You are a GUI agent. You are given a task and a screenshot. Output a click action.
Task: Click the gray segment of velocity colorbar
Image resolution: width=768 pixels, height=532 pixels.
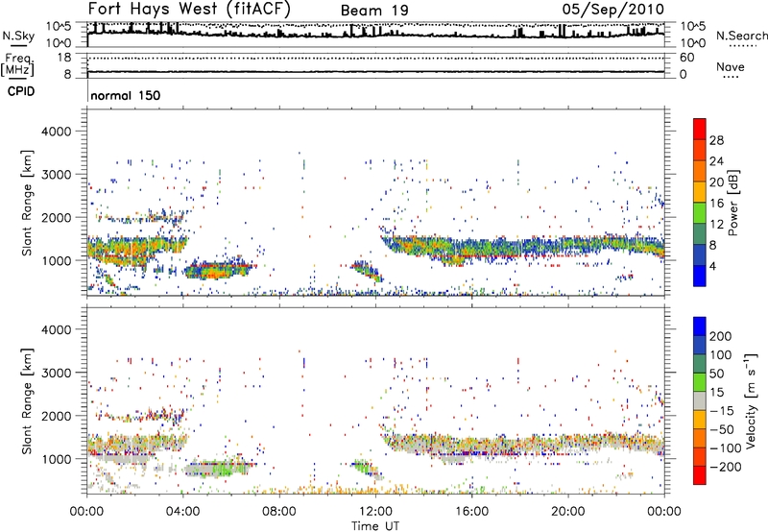coord(700,400)
